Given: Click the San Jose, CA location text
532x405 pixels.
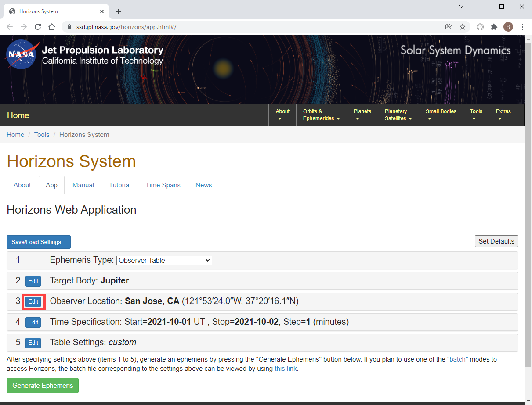Looking at the screenshot, I should tap(152, 301).
